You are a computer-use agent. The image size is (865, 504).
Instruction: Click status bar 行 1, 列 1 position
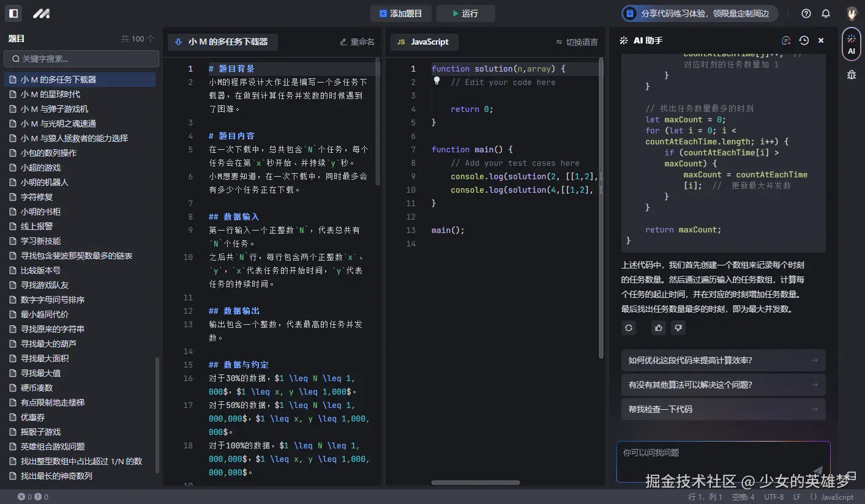click(x=705, y=497)
